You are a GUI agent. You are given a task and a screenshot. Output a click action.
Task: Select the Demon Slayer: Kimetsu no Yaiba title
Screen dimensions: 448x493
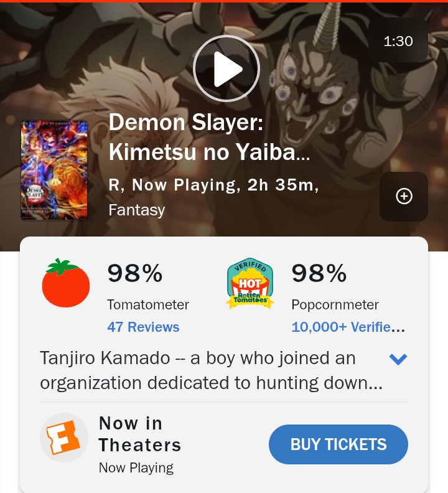coord(210,137)
